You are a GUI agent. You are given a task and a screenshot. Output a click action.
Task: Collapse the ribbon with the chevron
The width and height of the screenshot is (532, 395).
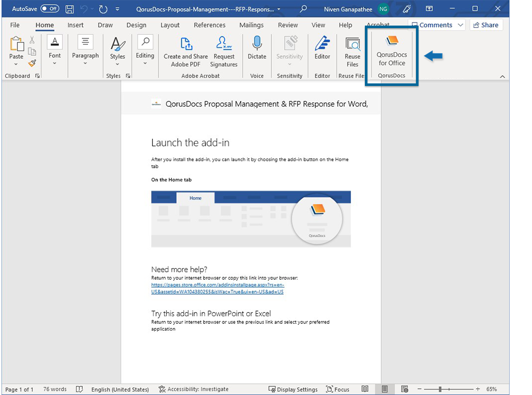pyautogui.click(x=502, y=76)
